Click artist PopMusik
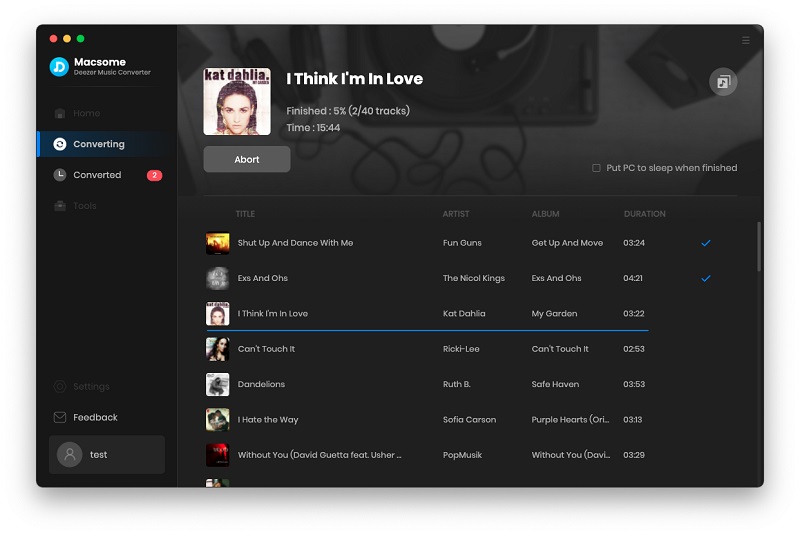This screenshot has width=800, height=535. pyautogui.click(x=462, y=455)
